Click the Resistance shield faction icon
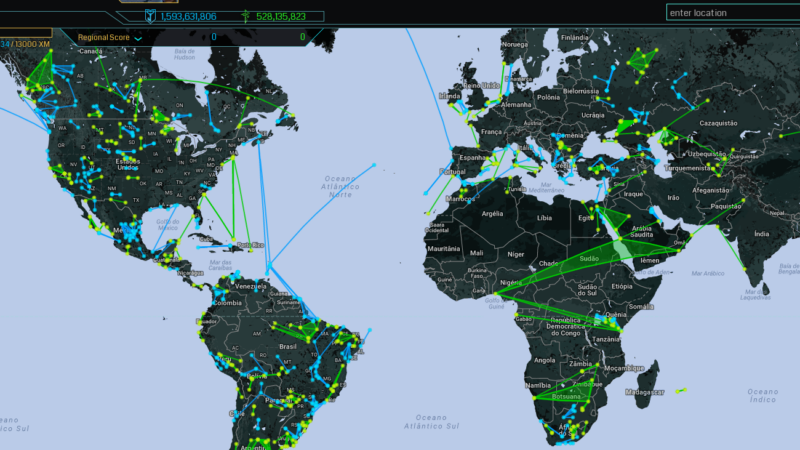Screen dimensions: 800x450 (x=150, y=16)
